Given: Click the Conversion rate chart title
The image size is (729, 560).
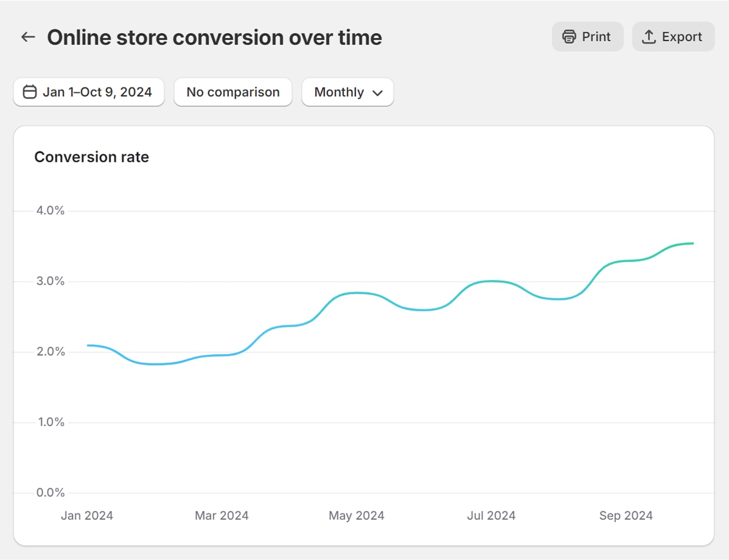Looking at the screenshot, I should coord(91,157).
